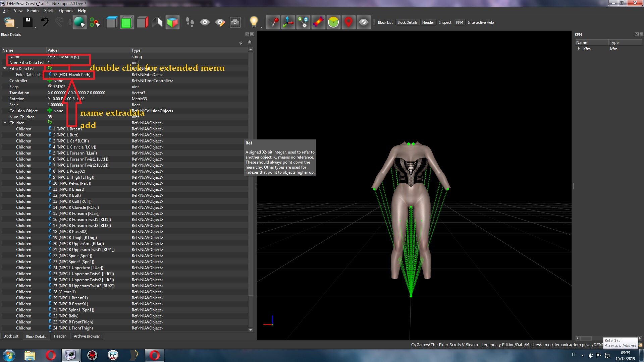Toggle vertex marker display (red pin graph)
The width and height of the screenshot is (644, 362).
(273, 22)
